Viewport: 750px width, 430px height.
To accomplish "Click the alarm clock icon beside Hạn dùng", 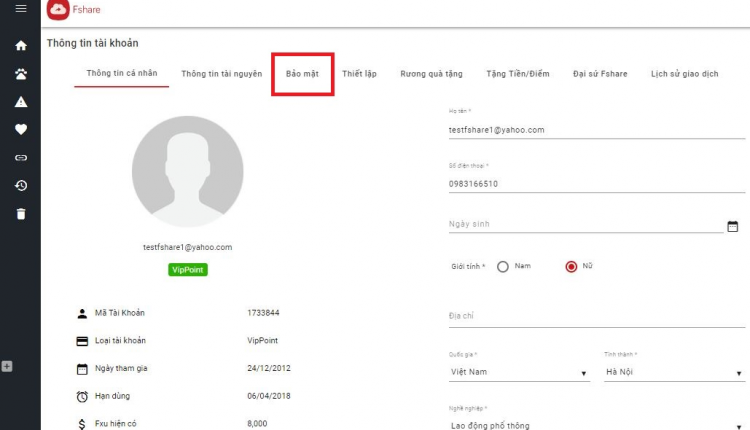I will [82, 397].
